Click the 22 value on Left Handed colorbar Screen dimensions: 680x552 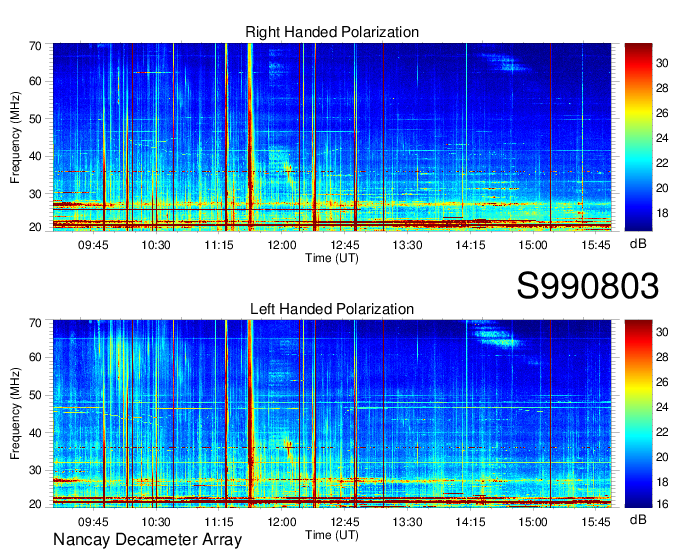coord(662,432)
